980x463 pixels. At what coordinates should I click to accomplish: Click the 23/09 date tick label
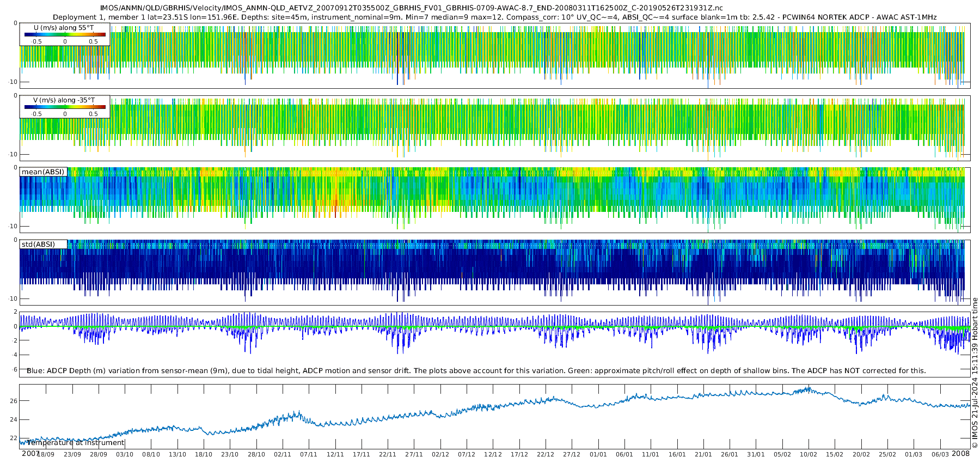(x=72, y=454)
